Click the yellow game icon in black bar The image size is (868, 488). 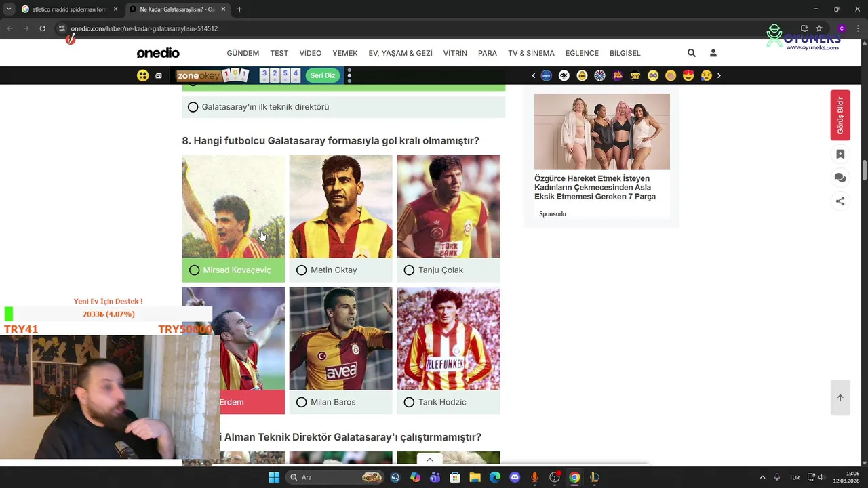(x=142, y=75)
